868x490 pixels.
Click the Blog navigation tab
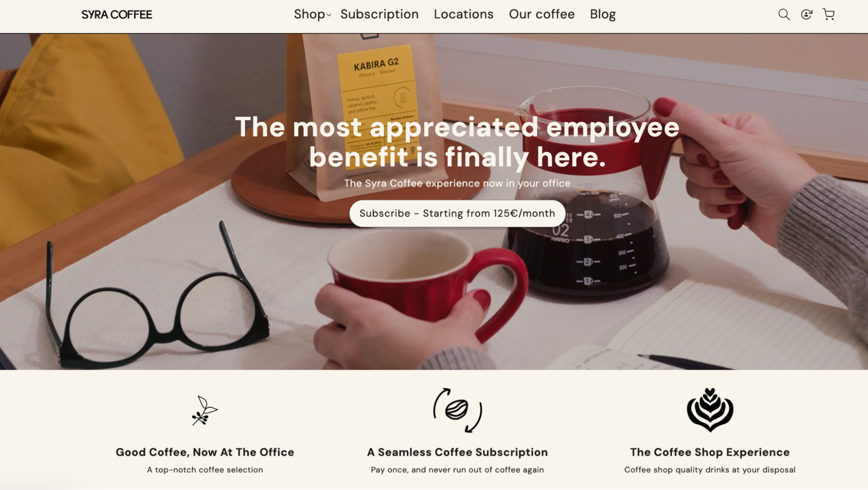tap(603, 14)
